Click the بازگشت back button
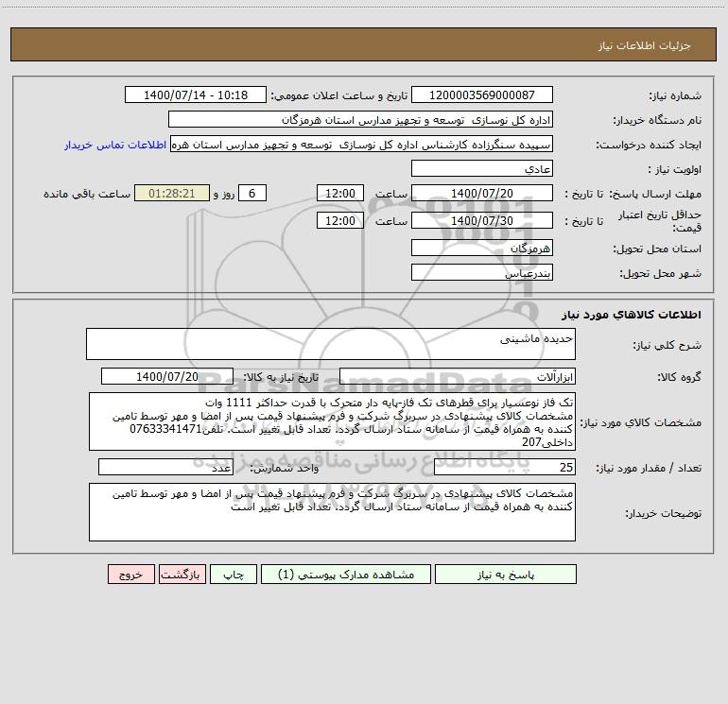This screenshot has height=704, width=728. pyautogui.click(x=182, y=575)
